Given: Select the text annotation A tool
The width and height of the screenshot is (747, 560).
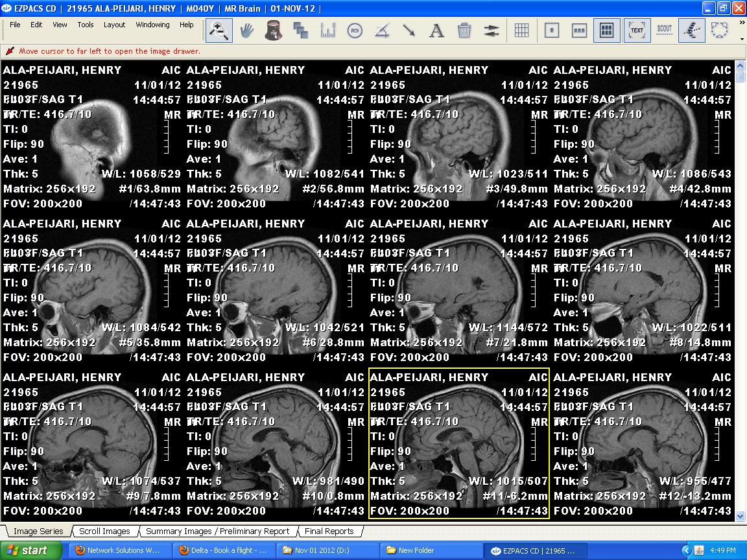Looking at the screenshot, I should pos(436,30).
